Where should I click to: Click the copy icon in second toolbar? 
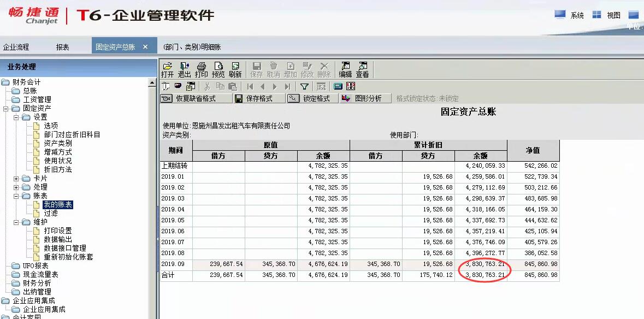pyautogui.click(x=221, y=86)
